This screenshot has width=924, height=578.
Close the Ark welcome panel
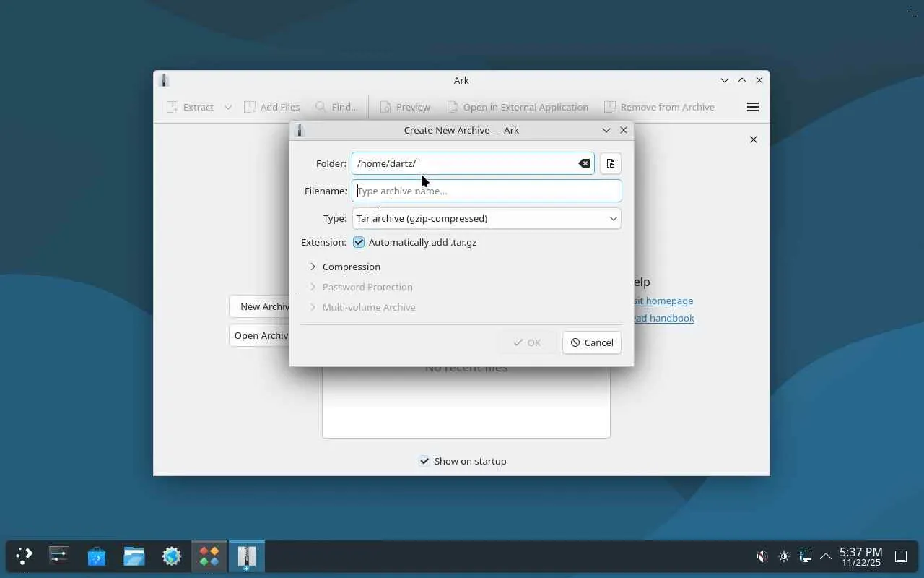tap(753, 139)
